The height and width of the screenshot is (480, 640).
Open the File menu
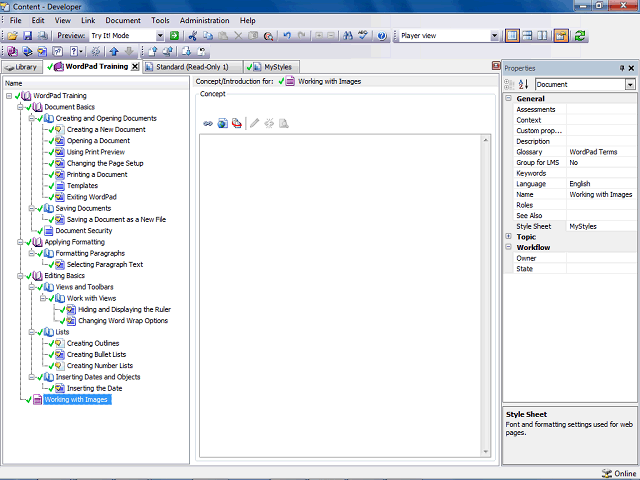point(16,20)
